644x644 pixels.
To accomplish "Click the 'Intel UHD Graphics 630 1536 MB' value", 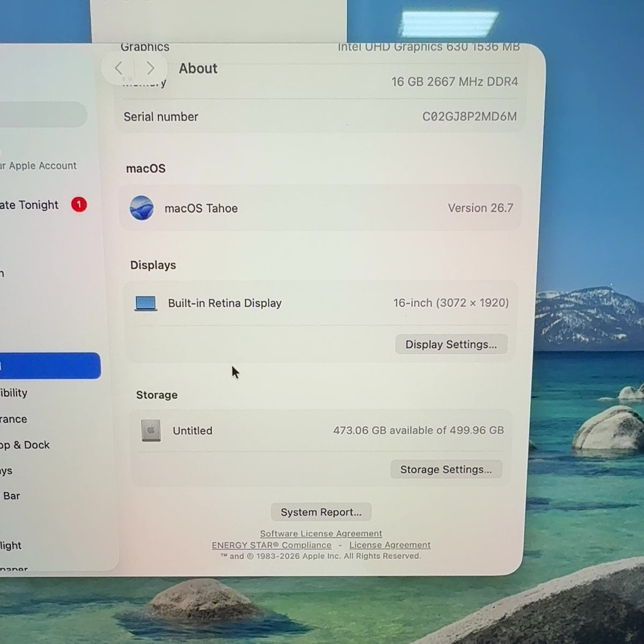I will tap(429, 47).
